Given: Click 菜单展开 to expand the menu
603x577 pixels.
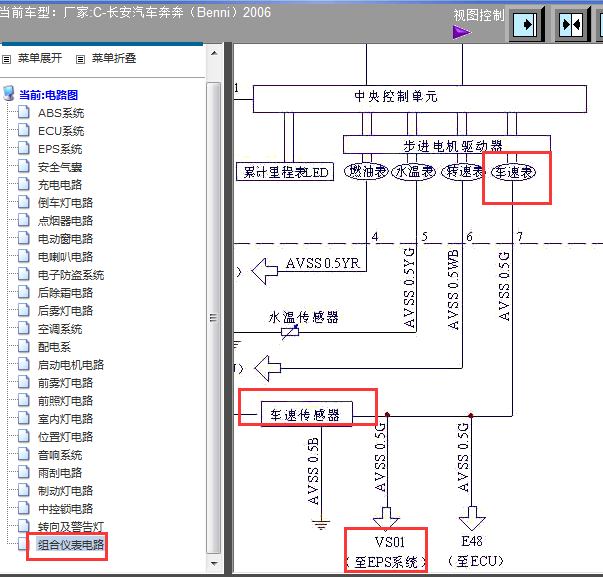Looking at the screenshot, I should pyautogui.click(x=40, y=58).
